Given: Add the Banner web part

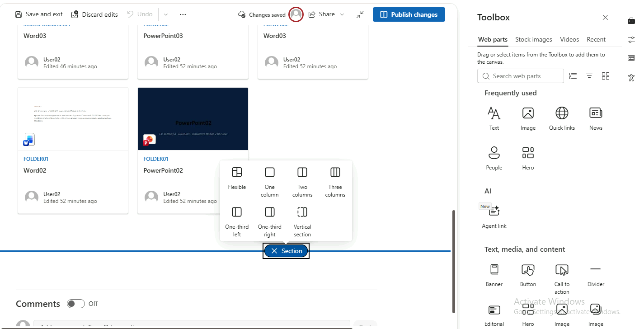Looking at the screenshot, I should click(x=494, y=275).
